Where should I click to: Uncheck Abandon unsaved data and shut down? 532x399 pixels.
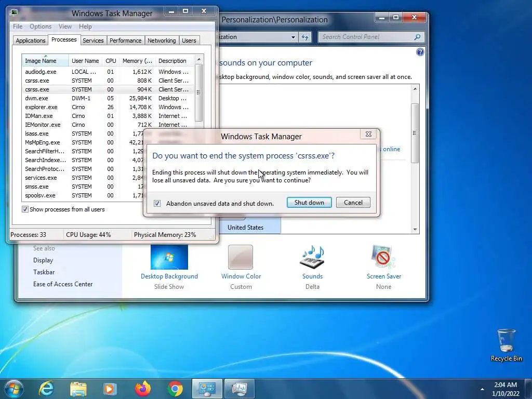click(157, 203)
